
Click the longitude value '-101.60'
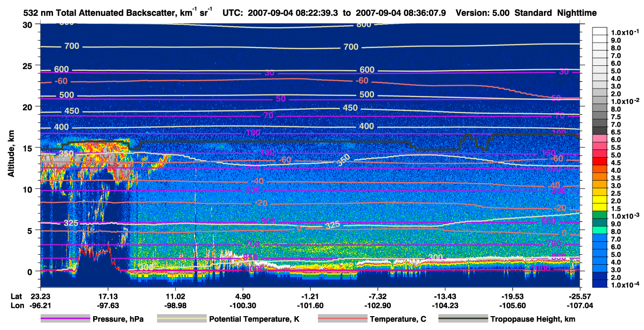310,305
